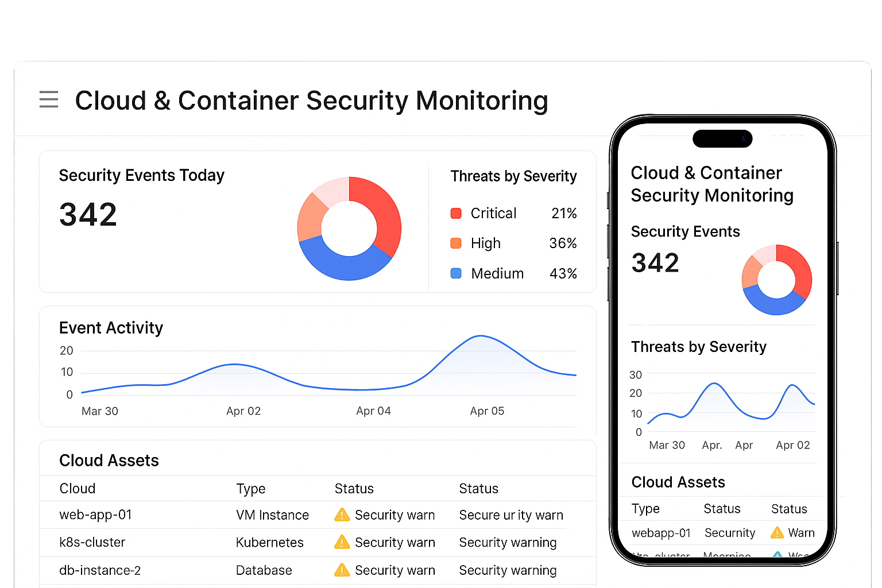
Task: Tap webapp-01 row on the phone
Action: coord(661,533)
